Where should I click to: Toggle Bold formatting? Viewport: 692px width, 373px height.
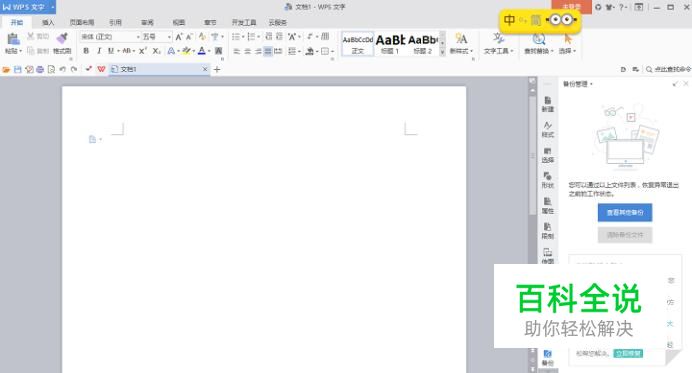click(x=86, y=51)
